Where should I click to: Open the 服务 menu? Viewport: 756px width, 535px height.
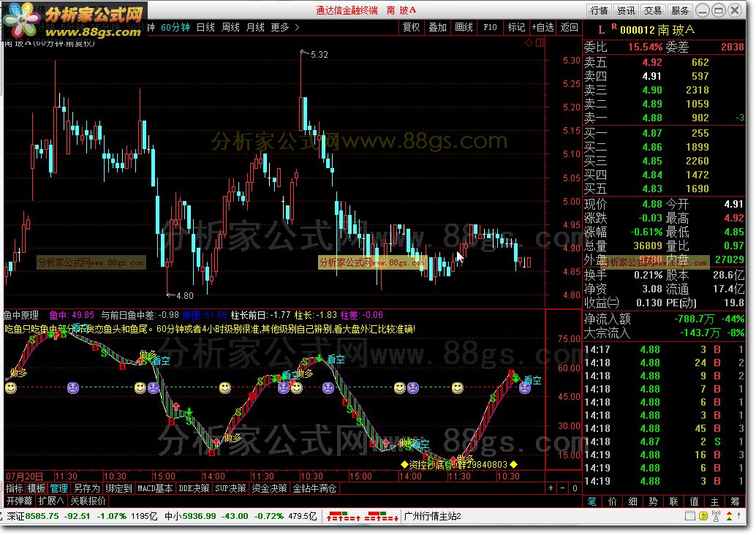(x=680, y=10)
